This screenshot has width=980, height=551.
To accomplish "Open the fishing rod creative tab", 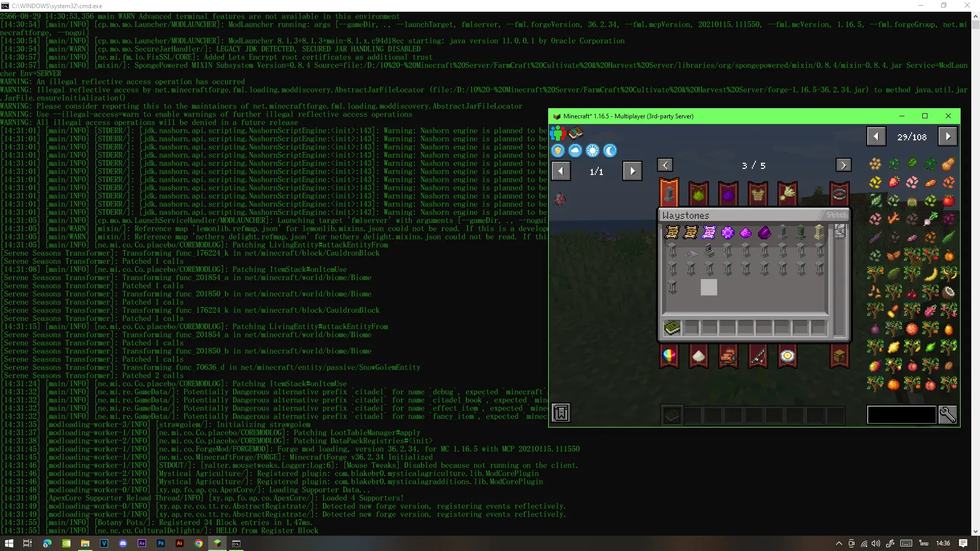I will tap(758, 356).
